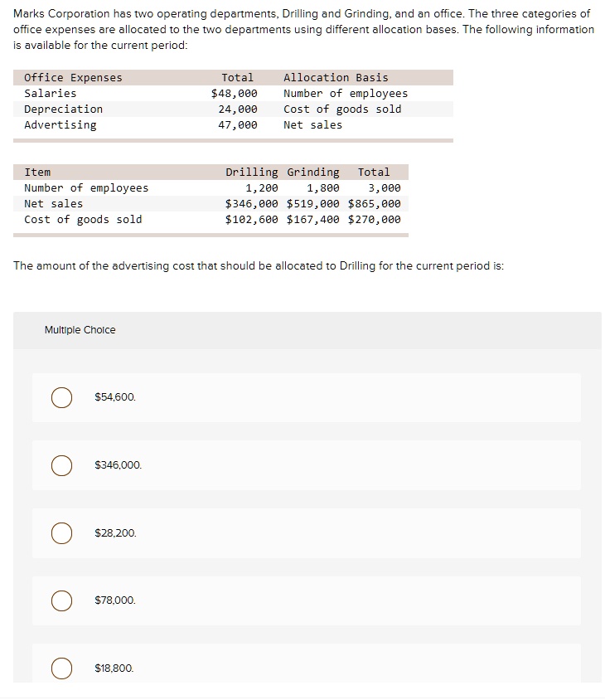The width and height of the screenshot is (605, 700).
Task: Click the Grinding column header
Action: [x=313, y=173]
